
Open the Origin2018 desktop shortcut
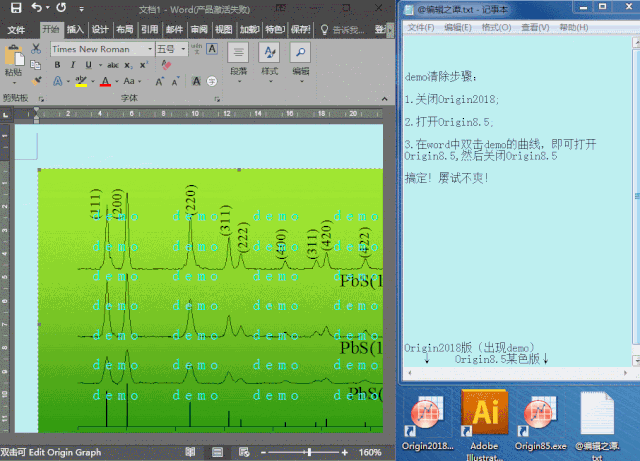point(427,423)
